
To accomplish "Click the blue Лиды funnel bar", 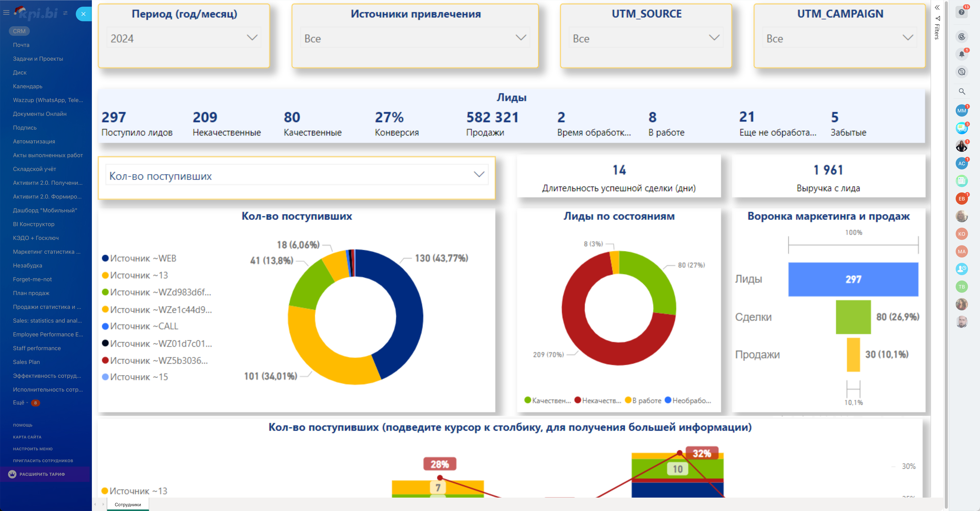I will point(853,279).
